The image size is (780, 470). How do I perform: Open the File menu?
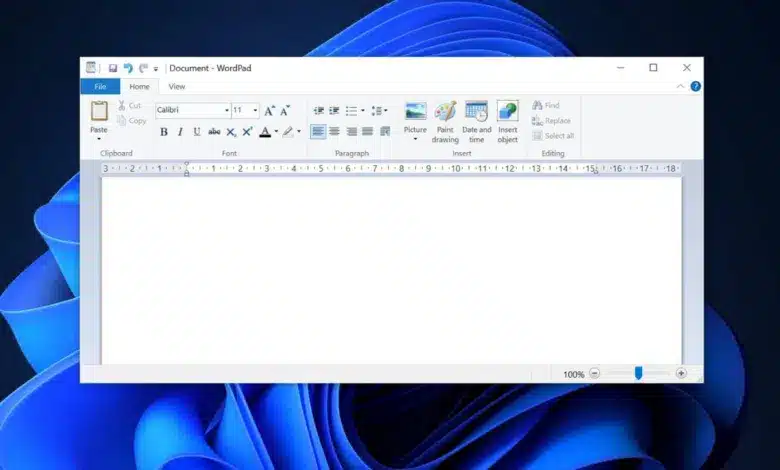tap(100, 87)
